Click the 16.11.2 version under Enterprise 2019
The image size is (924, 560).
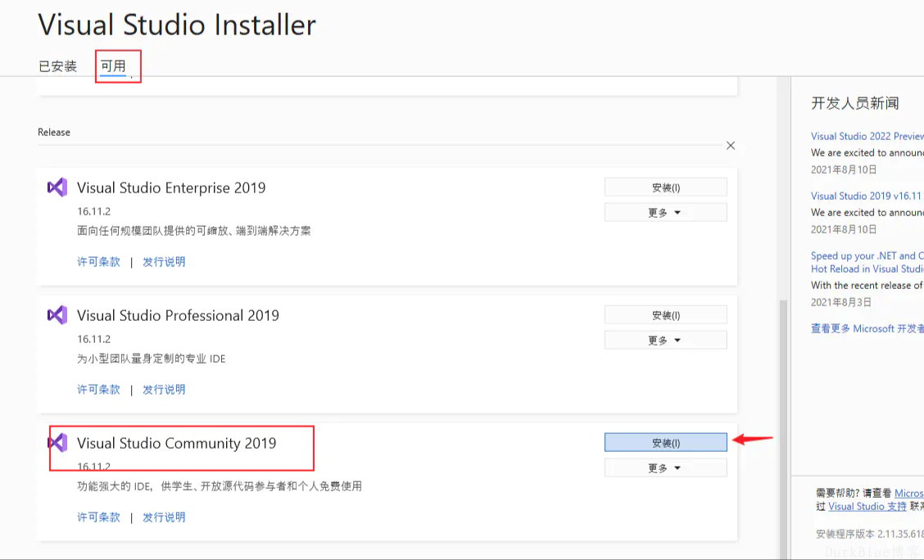point(93,211)
